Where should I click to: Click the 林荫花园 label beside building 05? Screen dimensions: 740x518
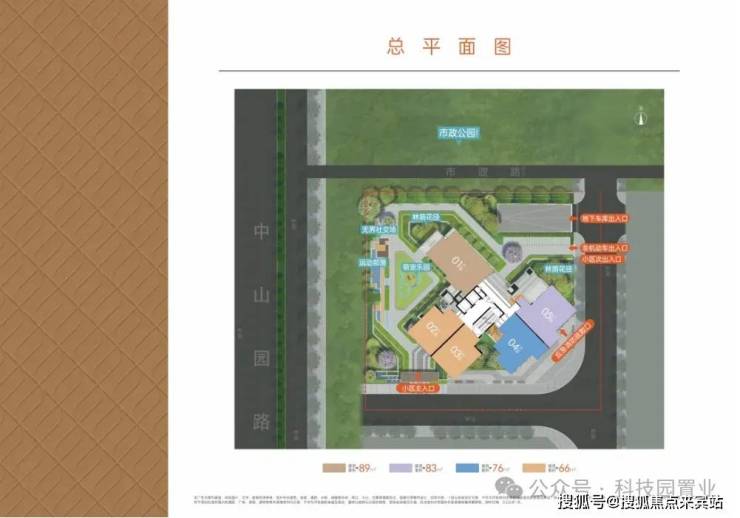(558, 269)
